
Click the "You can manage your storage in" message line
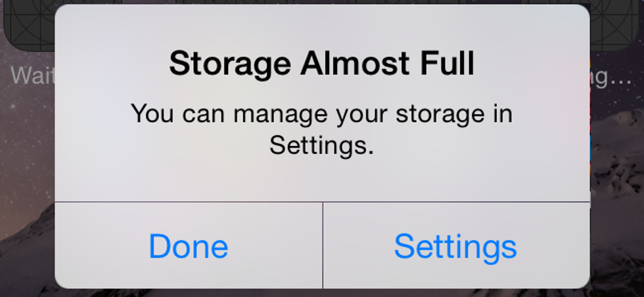(x=321, y=114)
